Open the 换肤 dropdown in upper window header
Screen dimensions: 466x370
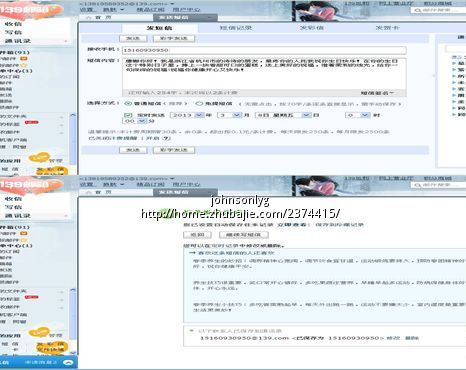coord(113,10)
